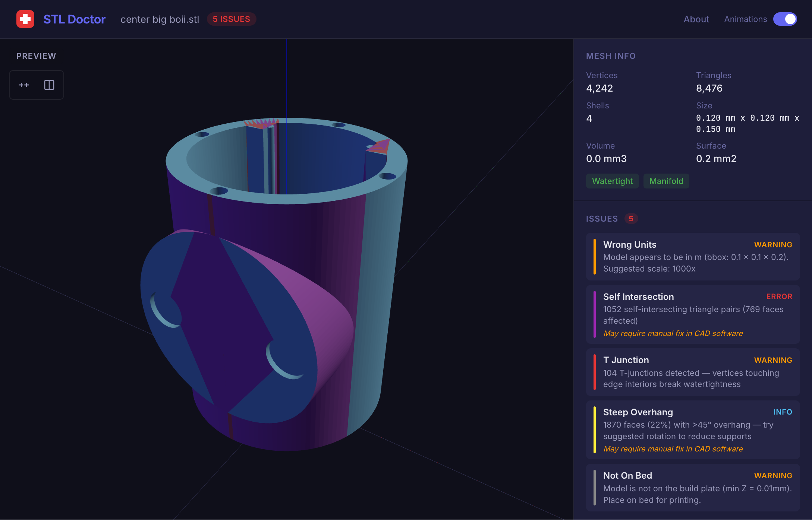
Task: Click the yellow Steep Overhang color bar
Action: coord(594,429)
